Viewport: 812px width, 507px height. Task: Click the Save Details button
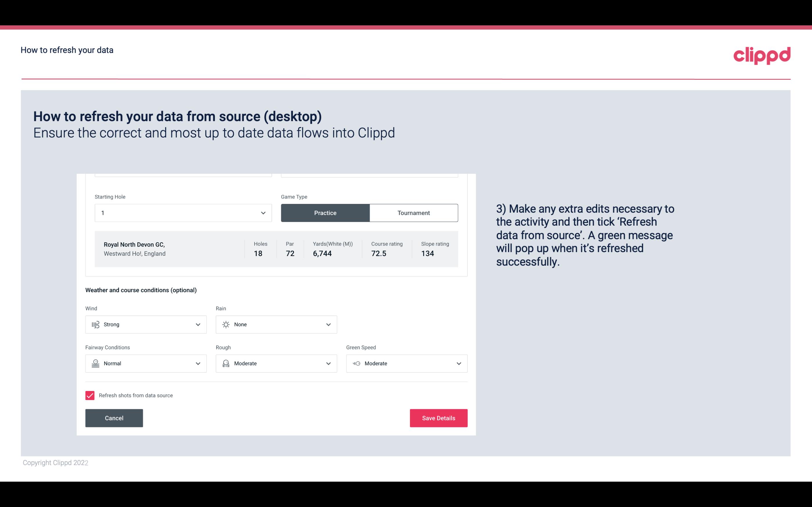438,418
